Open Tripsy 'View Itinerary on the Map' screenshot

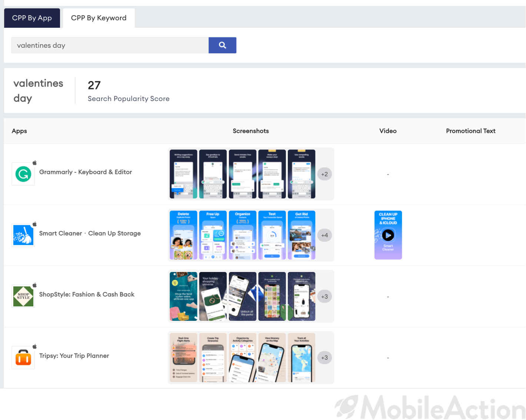point(272,357)
